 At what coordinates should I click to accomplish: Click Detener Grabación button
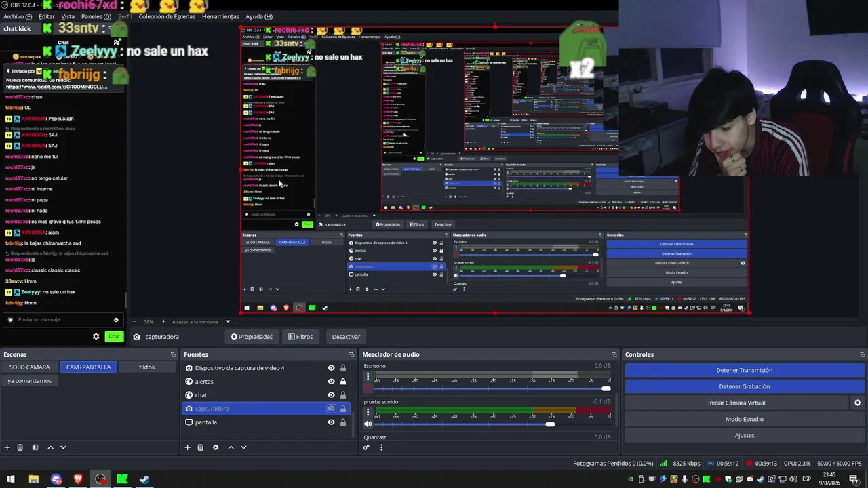point(744,386)
